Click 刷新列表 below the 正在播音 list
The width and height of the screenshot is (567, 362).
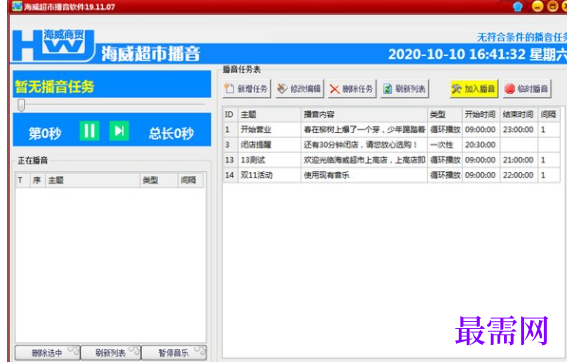pyautogui.click(x=111, y=353)
